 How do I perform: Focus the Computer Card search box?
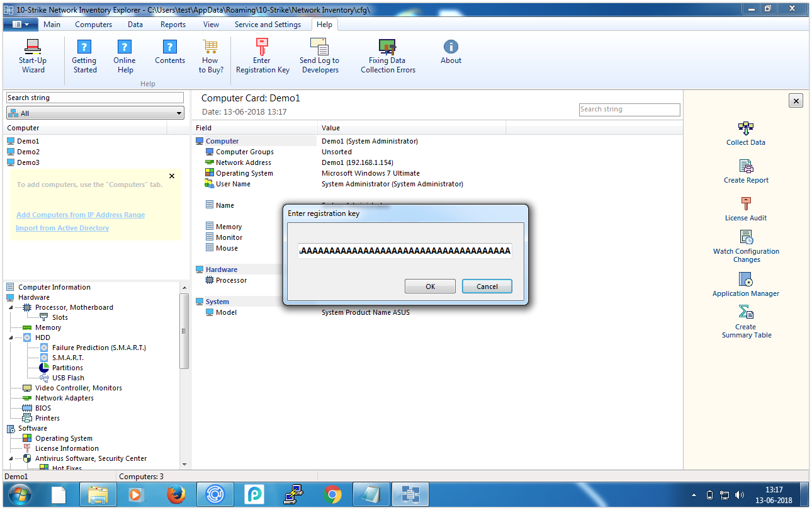pos(629,109)
